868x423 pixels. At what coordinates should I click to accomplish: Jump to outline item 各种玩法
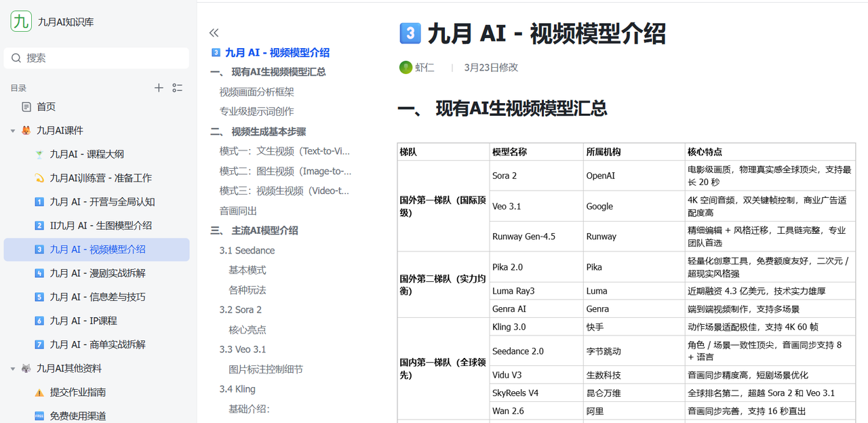click(x=248, y=290)
